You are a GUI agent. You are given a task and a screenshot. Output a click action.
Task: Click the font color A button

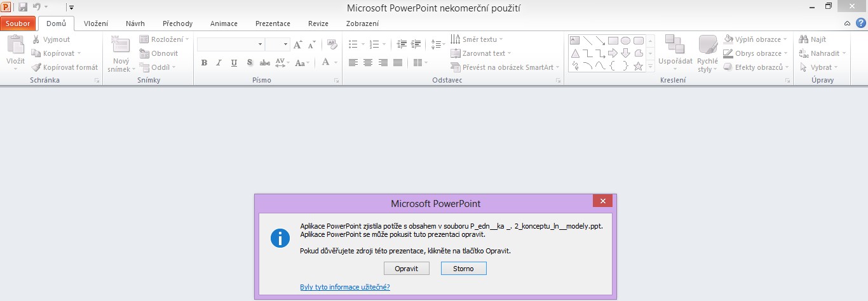click(326, 62)
